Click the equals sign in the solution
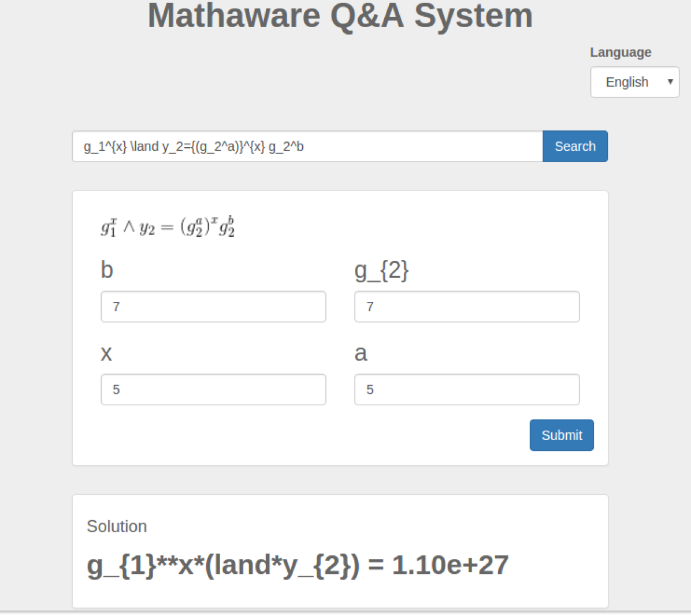This screenshot has height=616, width=691. pyautogui.click(x=376, y=565)
